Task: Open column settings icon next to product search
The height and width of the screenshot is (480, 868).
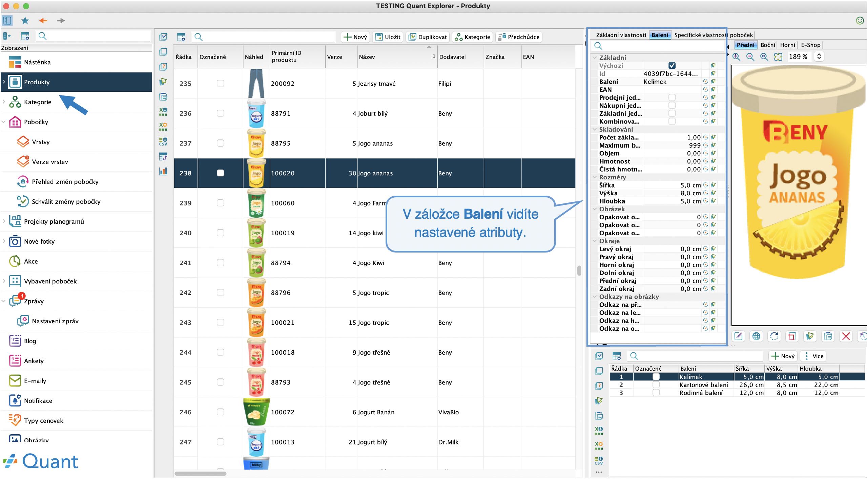Action: (181, 37)
